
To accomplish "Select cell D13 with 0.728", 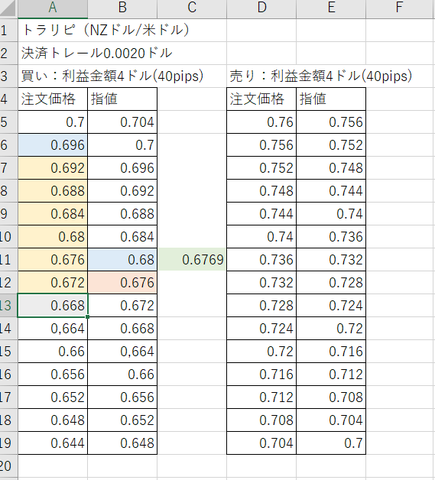I will coord(262,305).
